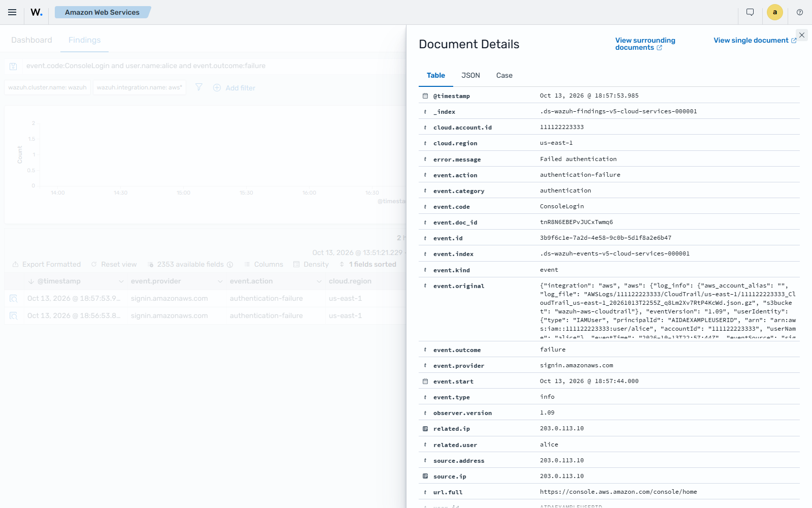Click the @timestamp field calendar icon
This screenshot has width=812, height=508.
coord(425,96)
